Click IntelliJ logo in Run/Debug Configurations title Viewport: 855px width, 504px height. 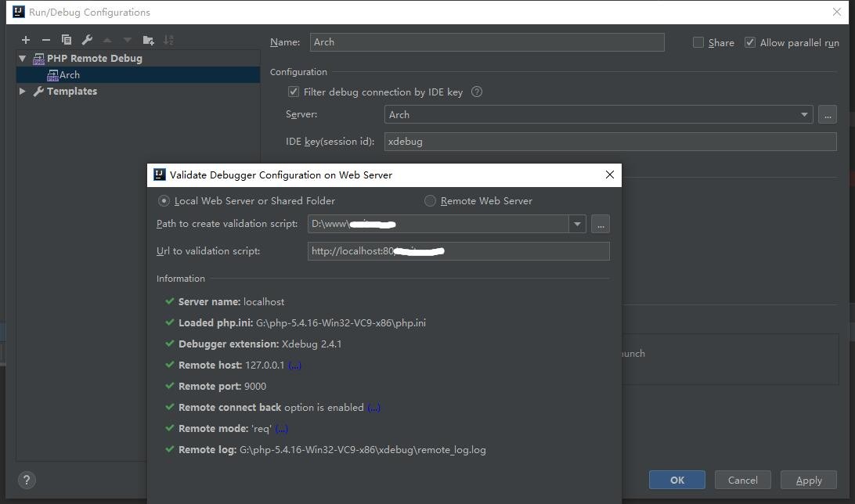pyautogui.click(x=19, y=12)
